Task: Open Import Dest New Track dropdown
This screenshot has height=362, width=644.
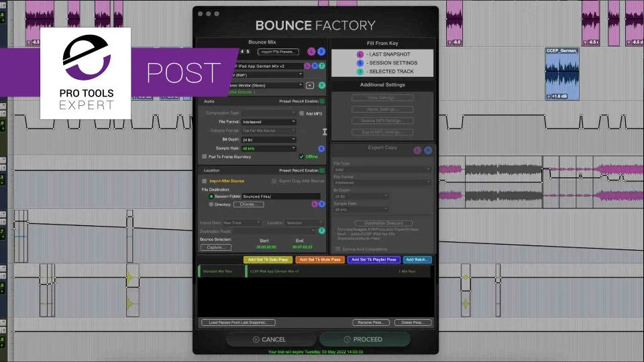Action: pyautogui.click(x=241, y=223)
